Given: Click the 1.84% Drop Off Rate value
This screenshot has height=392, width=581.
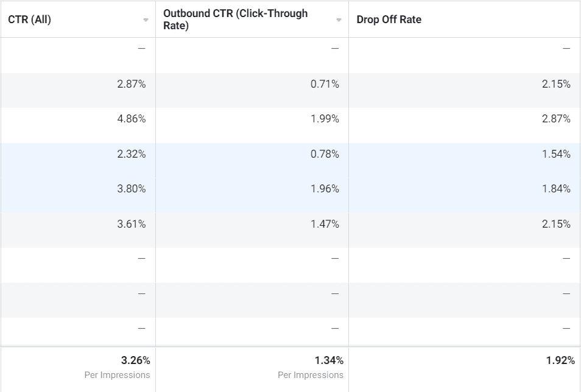Looking at the screenshot, I should pos(556,189).
